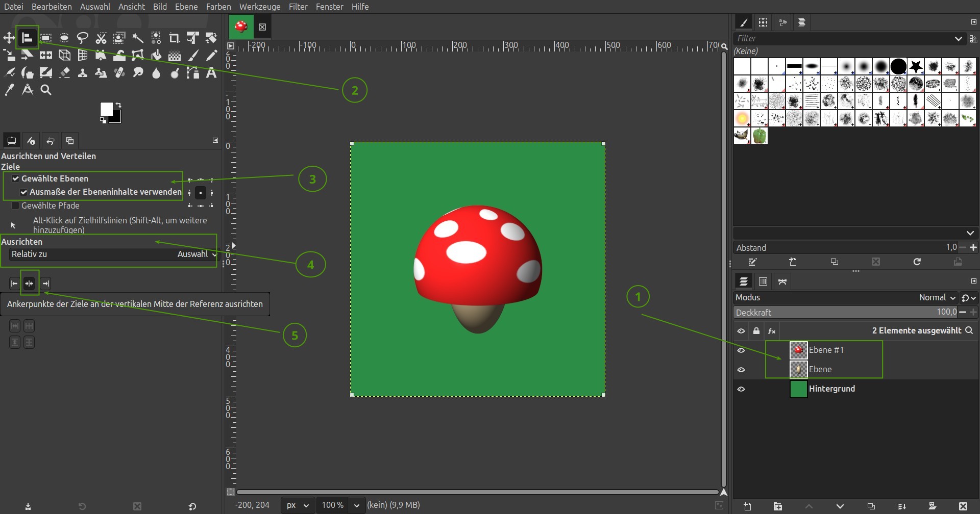Open the Filter menu
Image resolution: width=980 pixels, height=514 pixels.
pos(298,7)
